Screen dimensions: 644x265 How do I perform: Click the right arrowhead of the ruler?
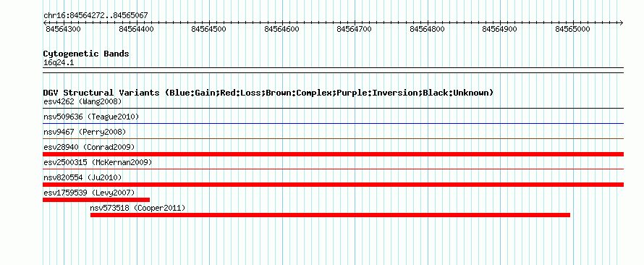click(x=622, y=22)
